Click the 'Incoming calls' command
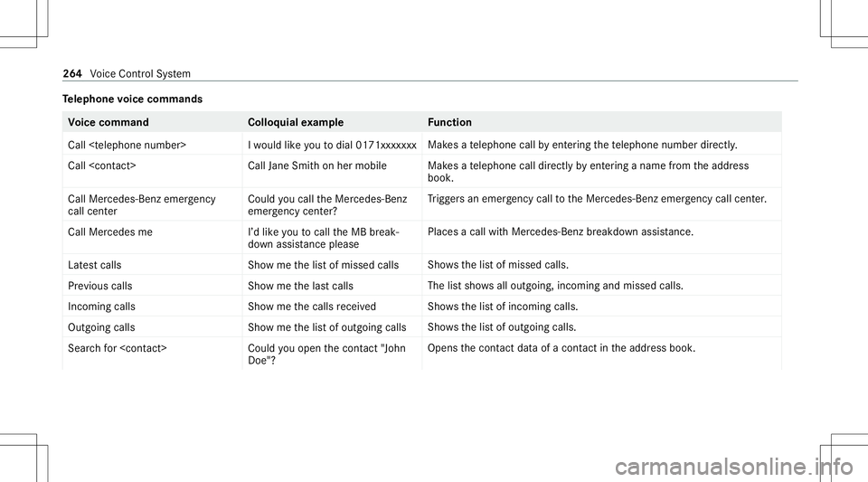Image resolution: width=868 pixels, height=482 pixels. [x=101, y=307]
